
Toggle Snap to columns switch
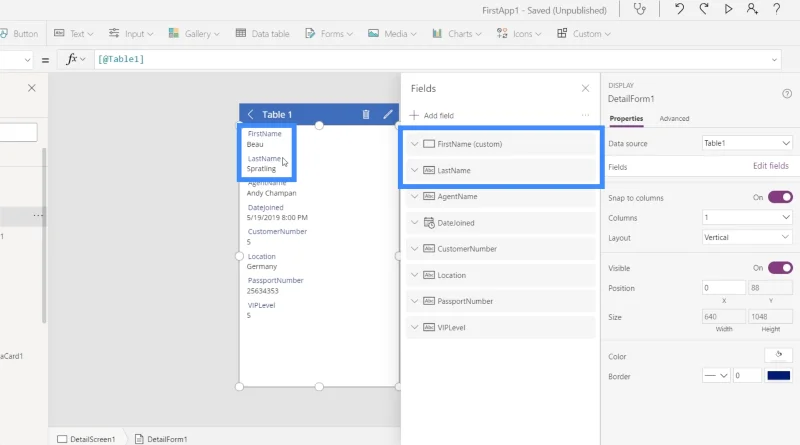pos(780,197)
